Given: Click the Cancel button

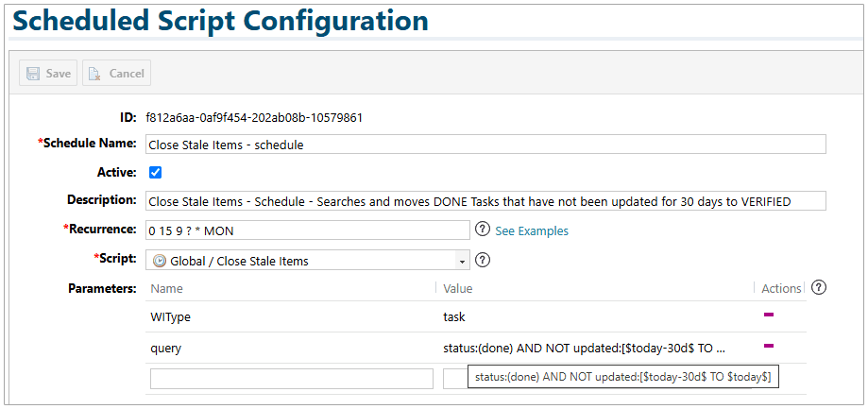Looking at the screenshot, I should click(116, 74).
